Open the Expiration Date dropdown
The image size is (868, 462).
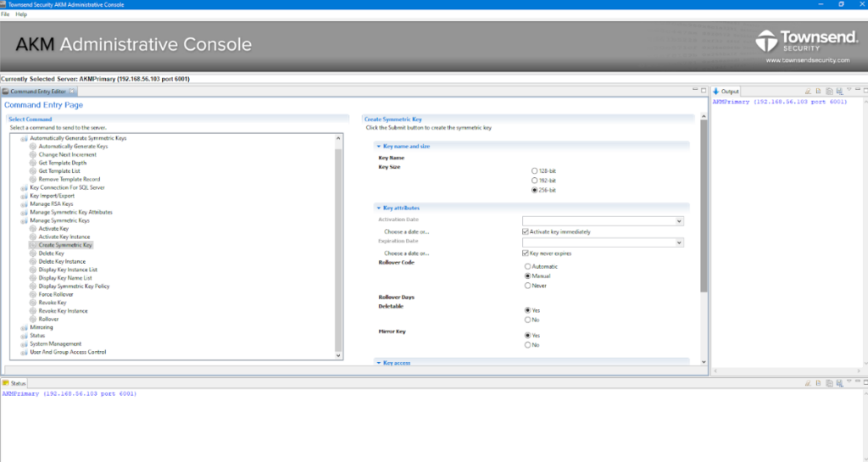click(x=679, y=243)
